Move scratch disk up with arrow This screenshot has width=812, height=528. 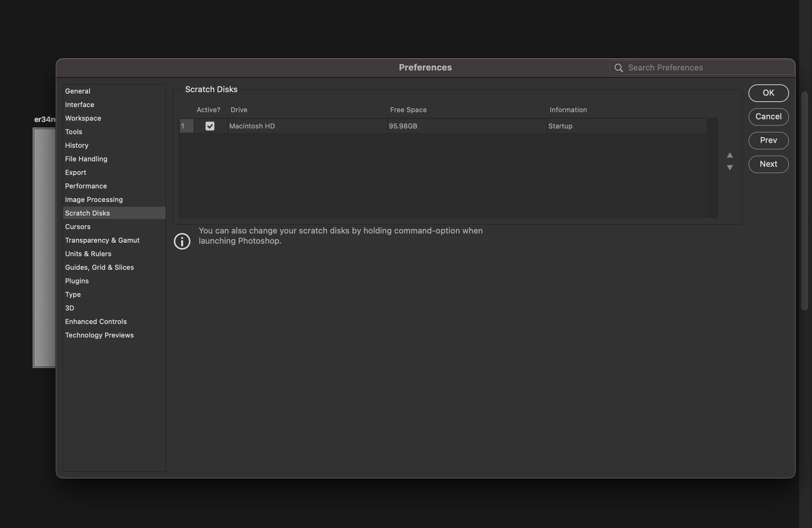[x=730, y=155]
